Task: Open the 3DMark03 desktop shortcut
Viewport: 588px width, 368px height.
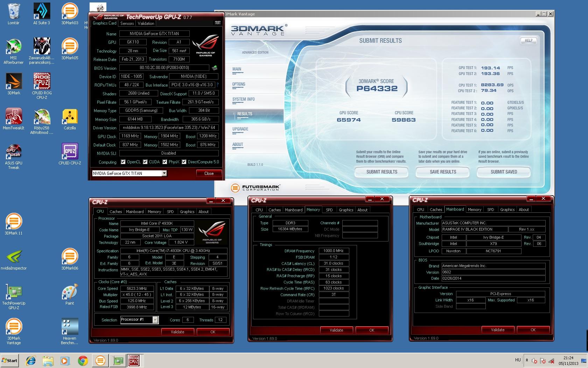Action: 70,14
